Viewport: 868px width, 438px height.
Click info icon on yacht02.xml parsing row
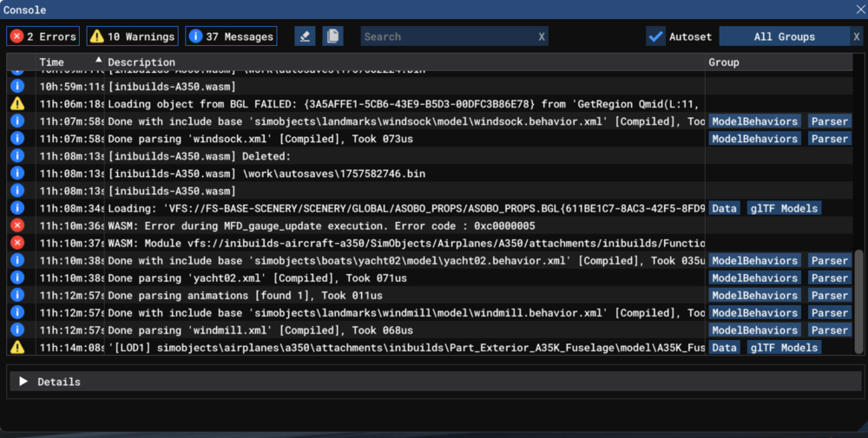click(17, 278)
